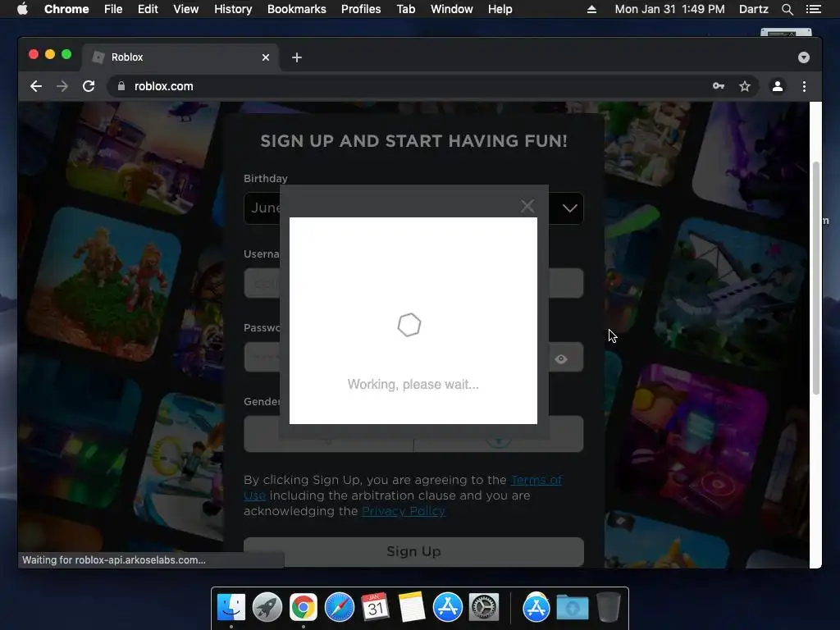Open the Profiles menu
Viewport: 840px width, 630px height.
[361, 9]
